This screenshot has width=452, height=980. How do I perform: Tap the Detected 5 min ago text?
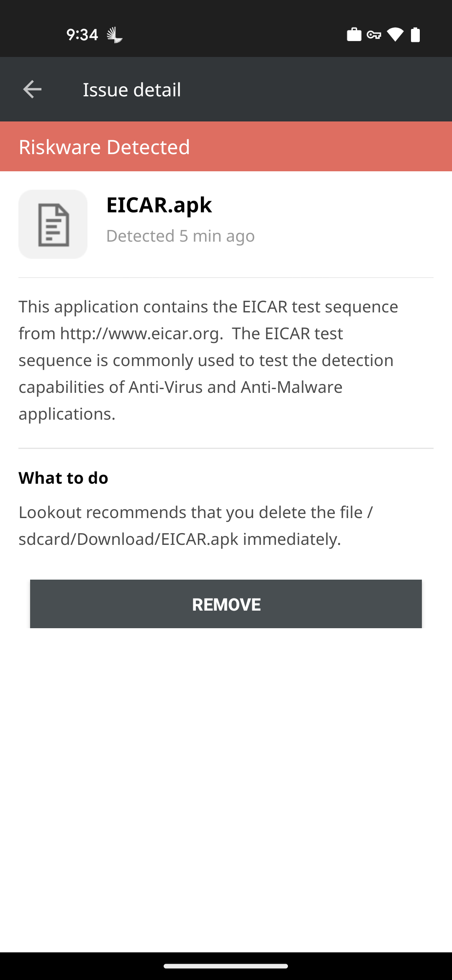click(x=180, y=236)
